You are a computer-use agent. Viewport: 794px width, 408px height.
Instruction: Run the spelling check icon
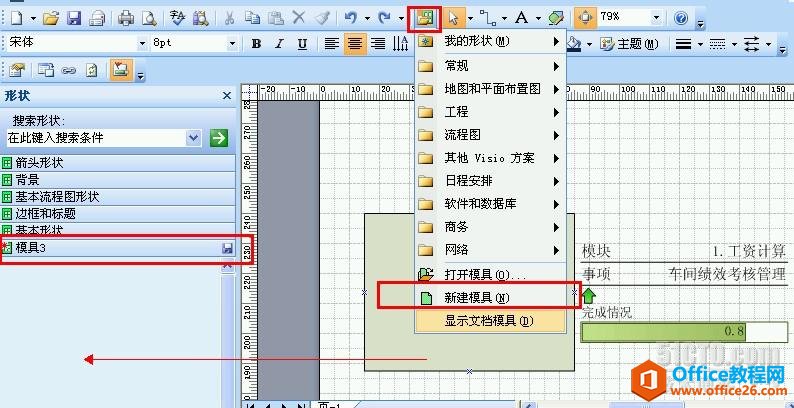pos(177,19)
